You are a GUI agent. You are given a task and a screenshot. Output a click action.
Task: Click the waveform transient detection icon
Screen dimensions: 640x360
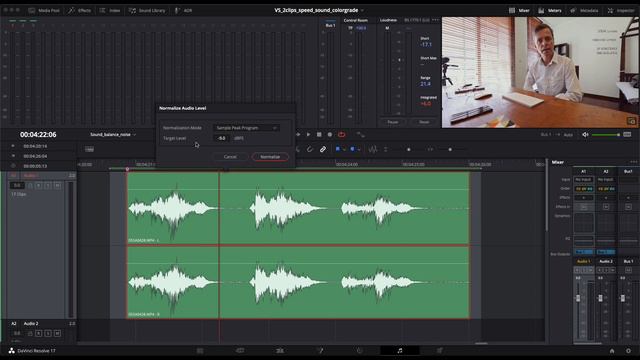pyautogui.click(x=373, y=149)
